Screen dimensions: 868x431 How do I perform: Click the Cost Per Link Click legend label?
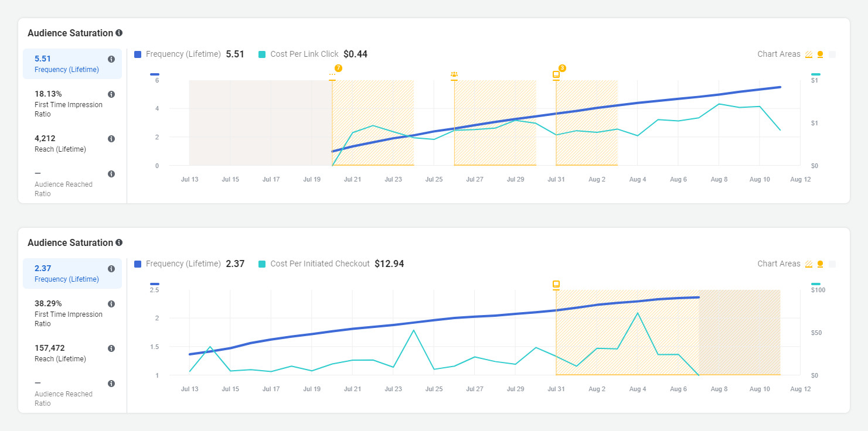pos(304,54)
